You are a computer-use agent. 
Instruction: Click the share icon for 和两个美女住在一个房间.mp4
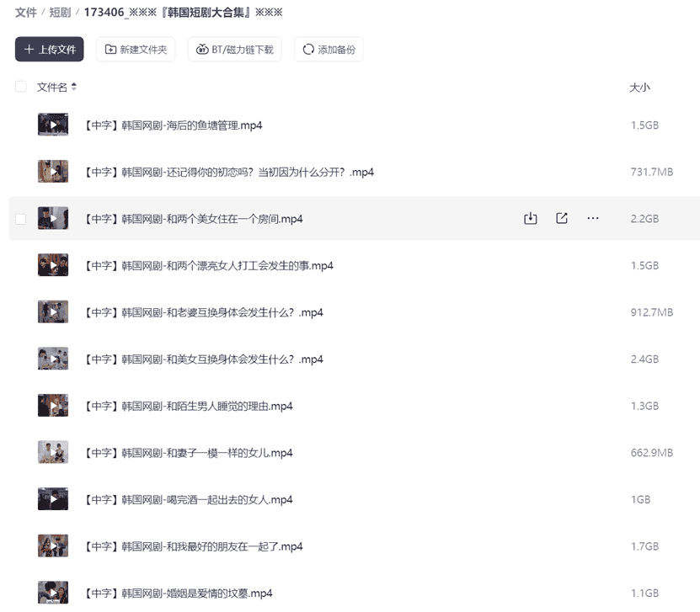click(562, 219)
